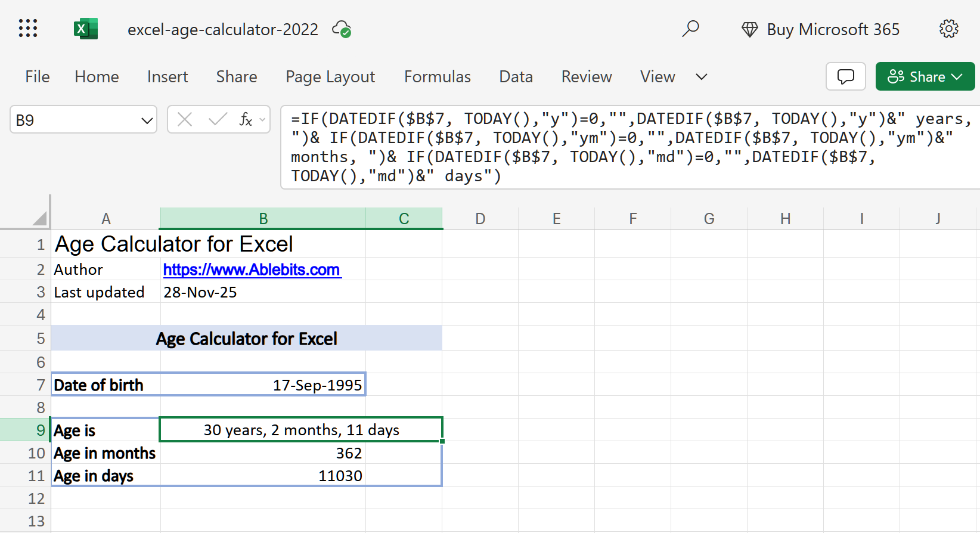Select the 'Age is' label cell
Screen dimensions: 980x533
pos(106,430)
